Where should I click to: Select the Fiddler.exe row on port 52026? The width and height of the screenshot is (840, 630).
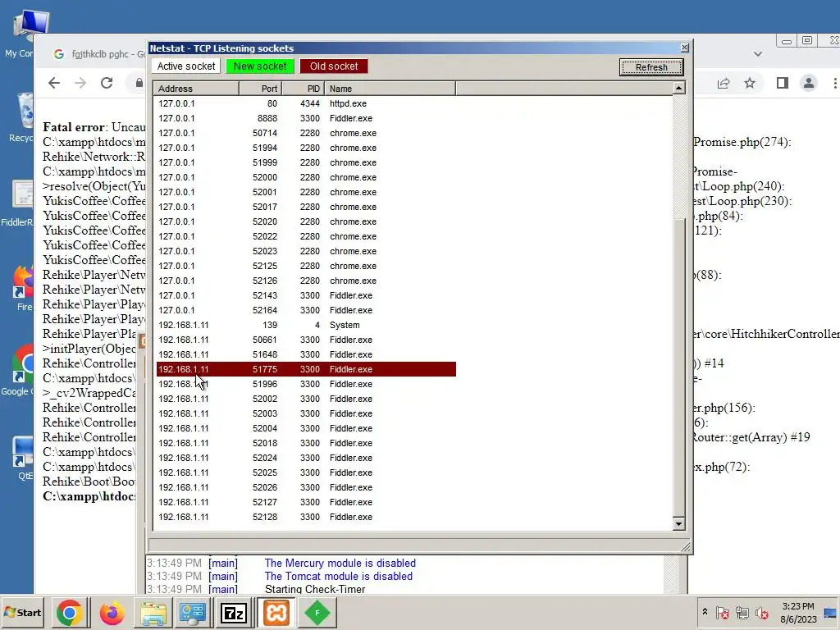[x=306, y=487]
